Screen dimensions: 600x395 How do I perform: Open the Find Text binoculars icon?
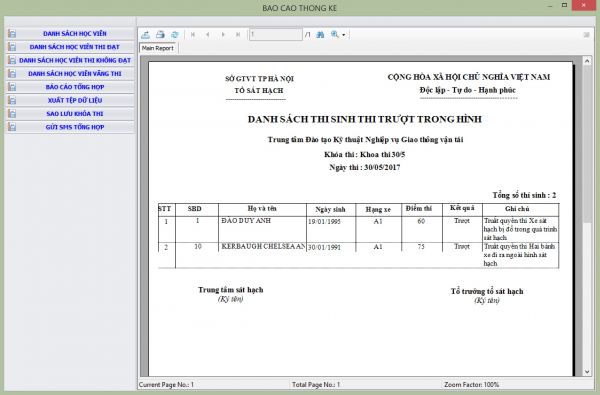(x=320, y=35)
